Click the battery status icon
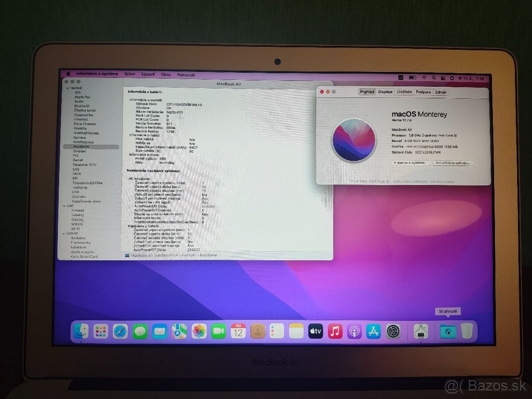This screenshot has width=532, height=399. [x=413, y=77]
